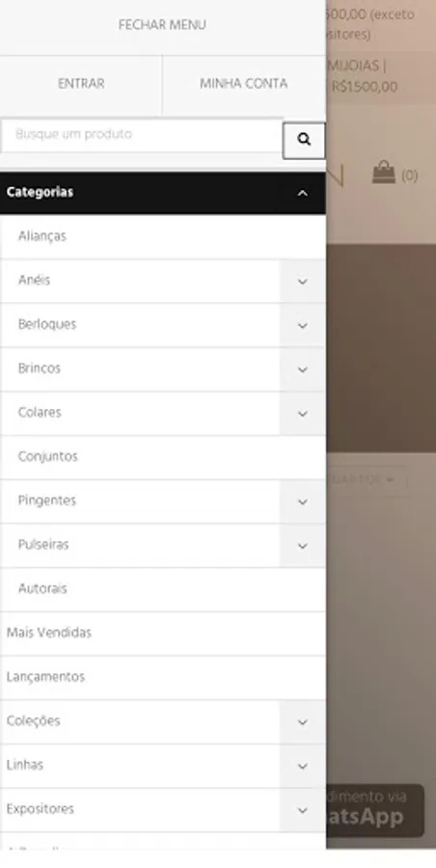436x868 pixels.
Task: Expand the Anéis subcategory arrow
Action: coord(303,282)
